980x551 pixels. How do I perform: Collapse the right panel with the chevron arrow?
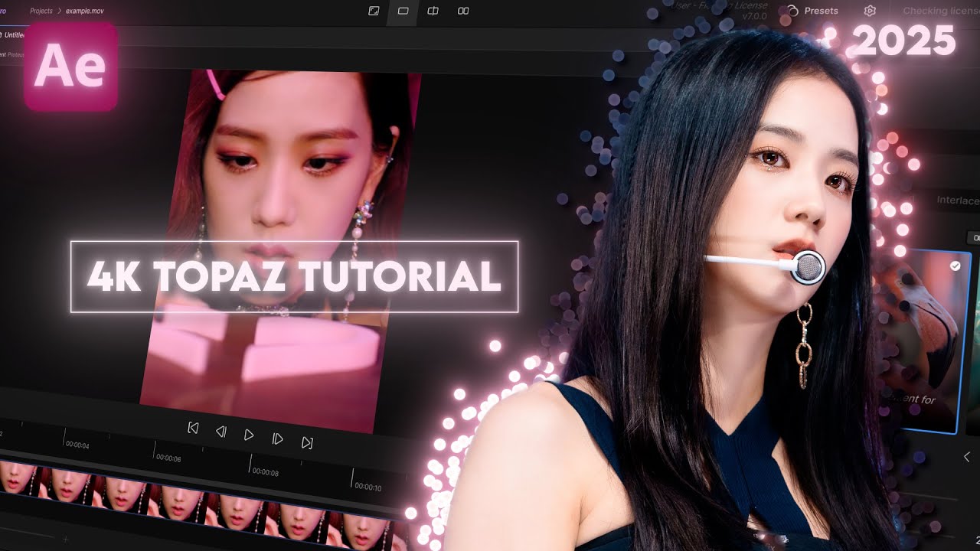[x=966, y=457]
